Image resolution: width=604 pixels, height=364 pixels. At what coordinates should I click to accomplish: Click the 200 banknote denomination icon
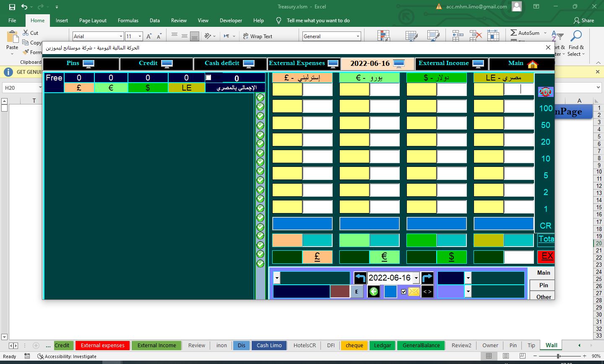pos(545,92)
